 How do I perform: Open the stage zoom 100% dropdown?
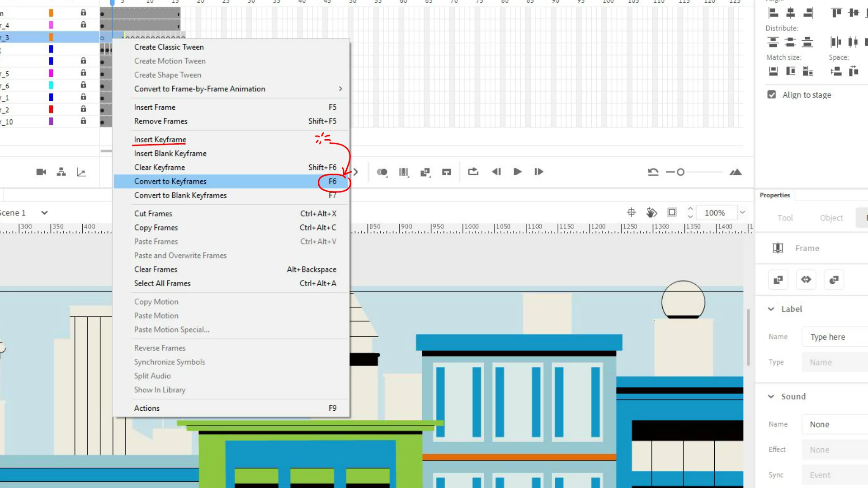click(x=742, y=212)
